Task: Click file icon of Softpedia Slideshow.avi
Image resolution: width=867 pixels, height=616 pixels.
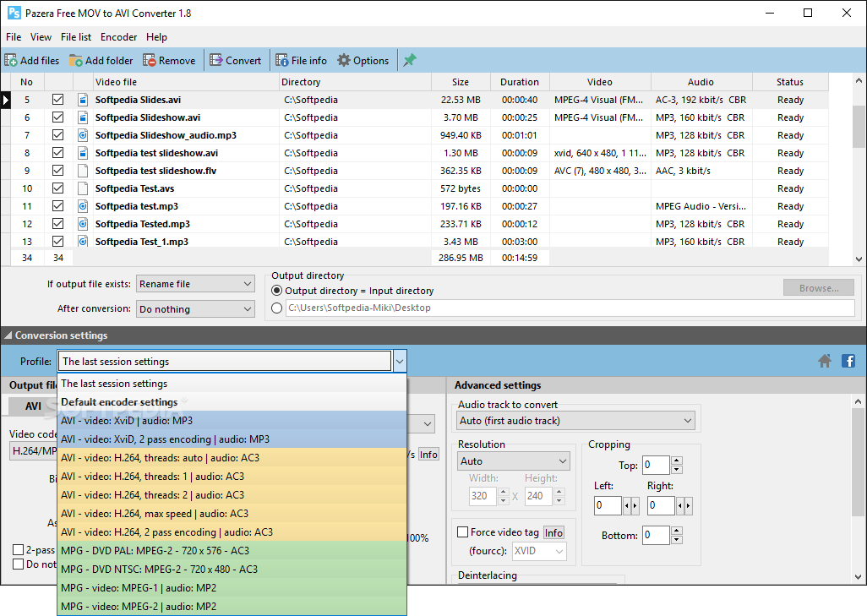Action: pyautogui.click(x=83, y=117)
